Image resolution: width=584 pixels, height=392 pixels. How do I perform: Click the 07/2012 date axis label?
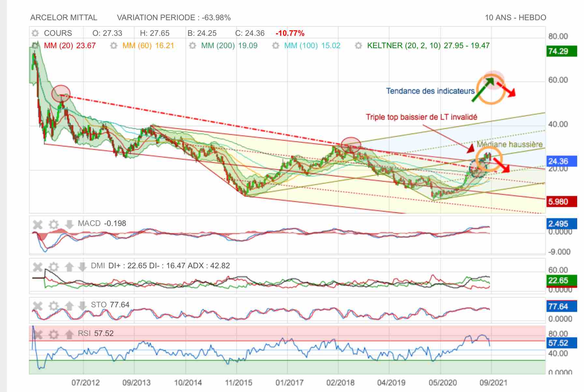coord(85,383)
